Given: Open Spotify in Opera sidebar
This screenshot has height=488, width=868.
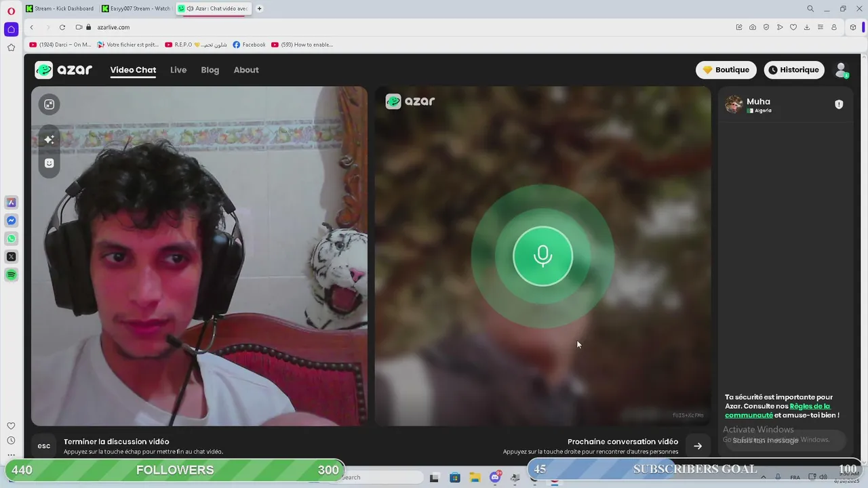Looking at the screenshot, I should pyautogui.click(x=11, y=274).
